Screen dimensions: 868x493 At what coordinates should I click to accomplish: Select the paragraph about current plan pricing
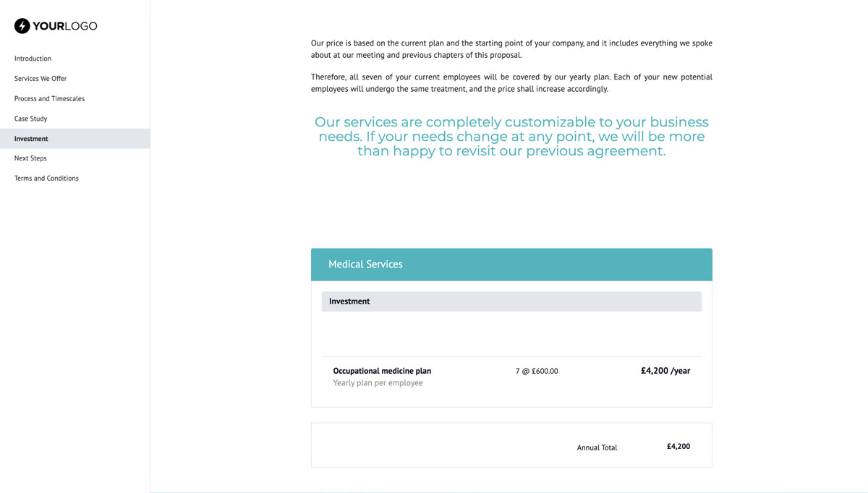[510, 48]
